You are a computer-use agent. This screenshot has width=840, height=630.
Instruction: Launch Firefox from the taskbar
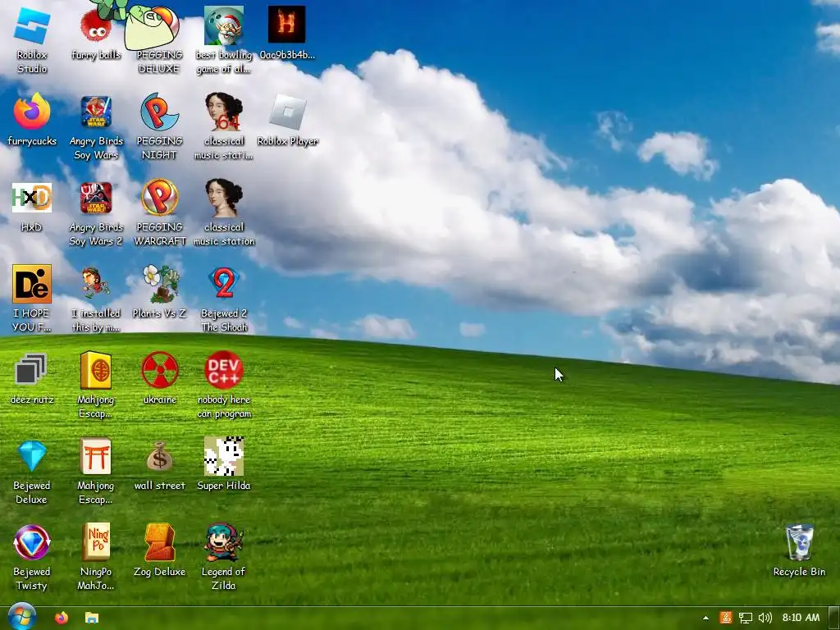pyautogui.click(x=62, y=618)
